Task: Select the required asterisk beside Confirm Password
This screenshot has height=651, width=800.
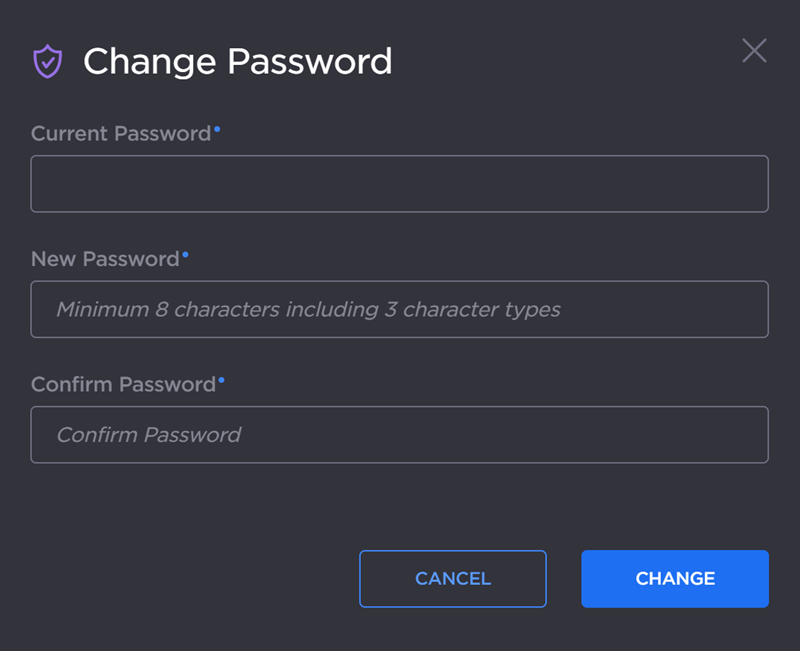Action: pos(220,378)
